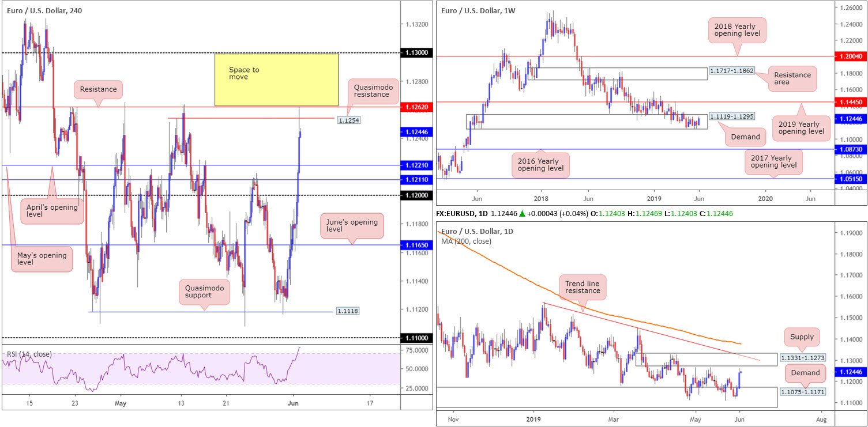Select the 1.1331-1.1273 supply zone label
Image resolution: width=868 pixels, height=427 pixels.
(802, 358)
